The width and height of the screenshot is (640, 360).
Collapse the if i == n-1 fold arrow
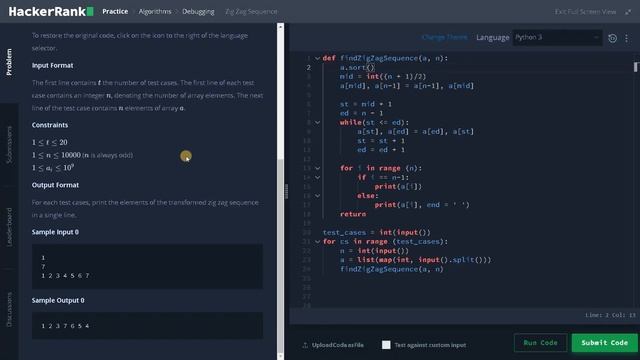(x=317, y=178)
